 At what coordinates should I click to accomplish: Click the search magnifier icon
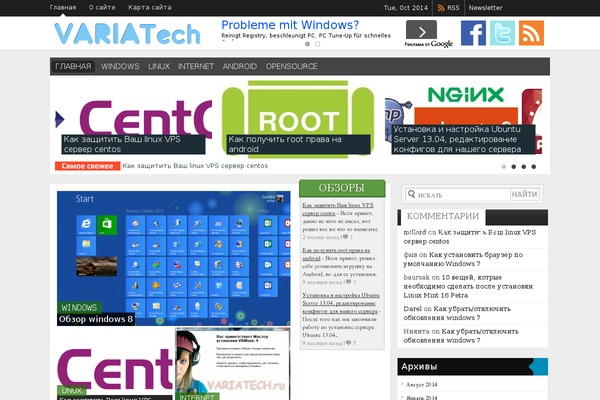click(411, 194)
